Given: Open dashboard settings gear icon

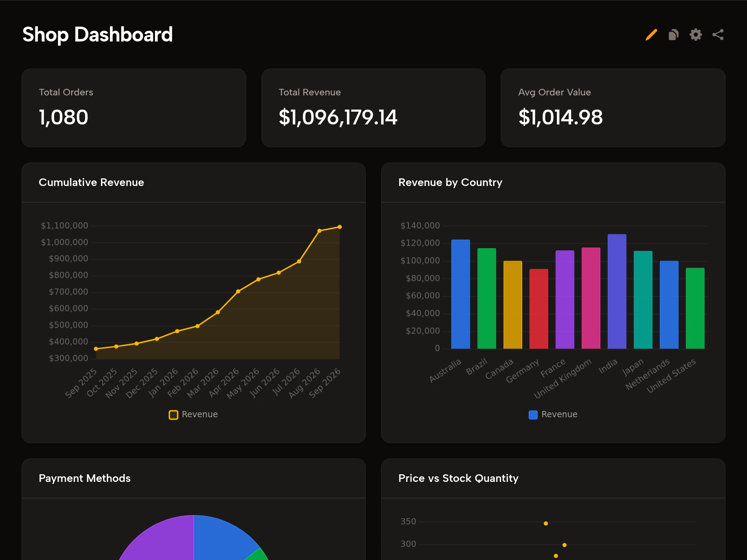Looking at the screenshot, I should (695, 35).
